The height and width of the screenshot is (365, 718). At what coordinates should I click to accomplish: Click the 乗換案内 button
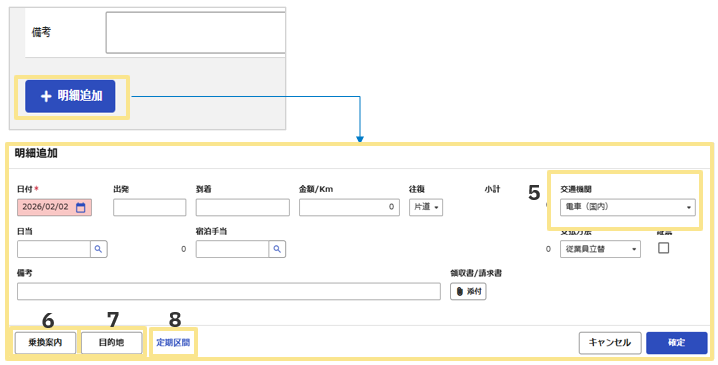[x=45, y=343]
